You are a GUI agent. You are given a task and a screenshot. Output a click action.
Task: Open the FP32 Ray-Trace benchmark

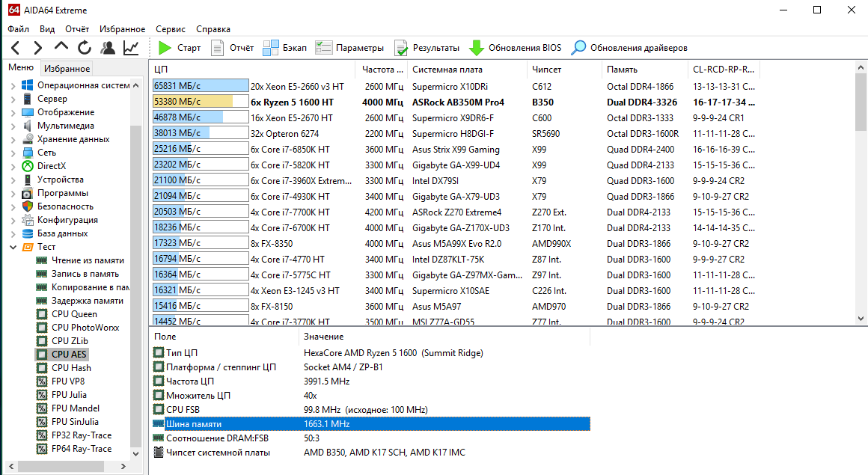pos(82,435)
